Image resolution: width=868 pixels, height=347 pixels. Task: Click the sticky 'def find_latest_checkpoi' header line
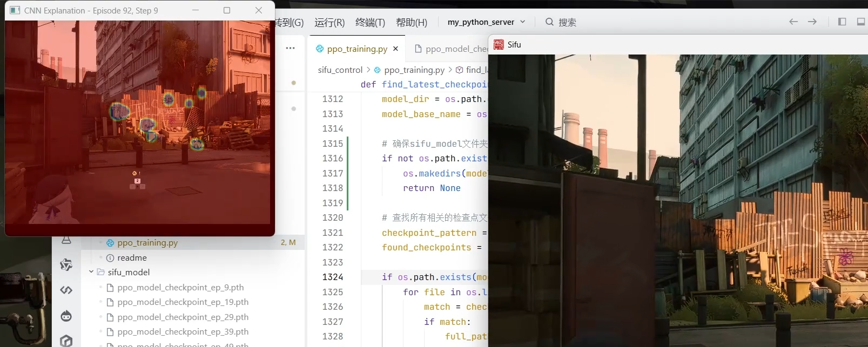click(424, 84)
